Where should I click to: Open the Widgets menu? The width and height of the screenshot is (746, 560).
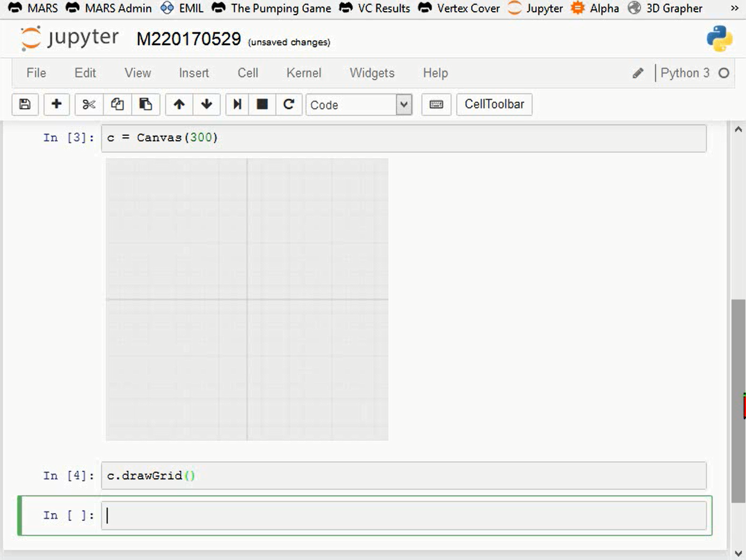coord(372,73)
